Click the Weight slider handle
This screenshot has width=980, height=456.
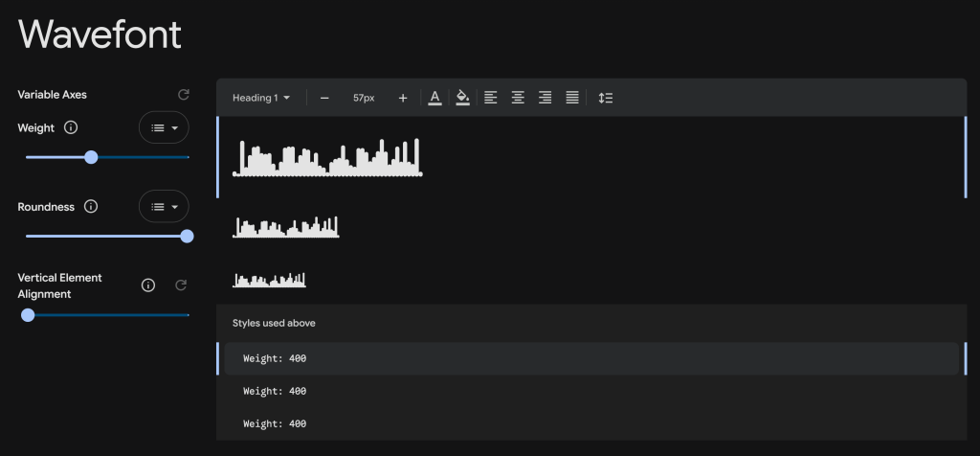point(92,157)
